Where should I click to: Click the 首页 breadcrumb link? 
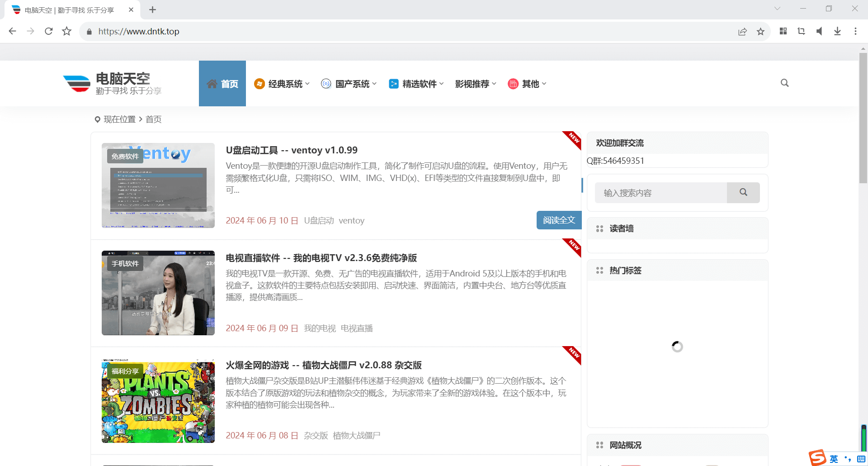[153, 119]
